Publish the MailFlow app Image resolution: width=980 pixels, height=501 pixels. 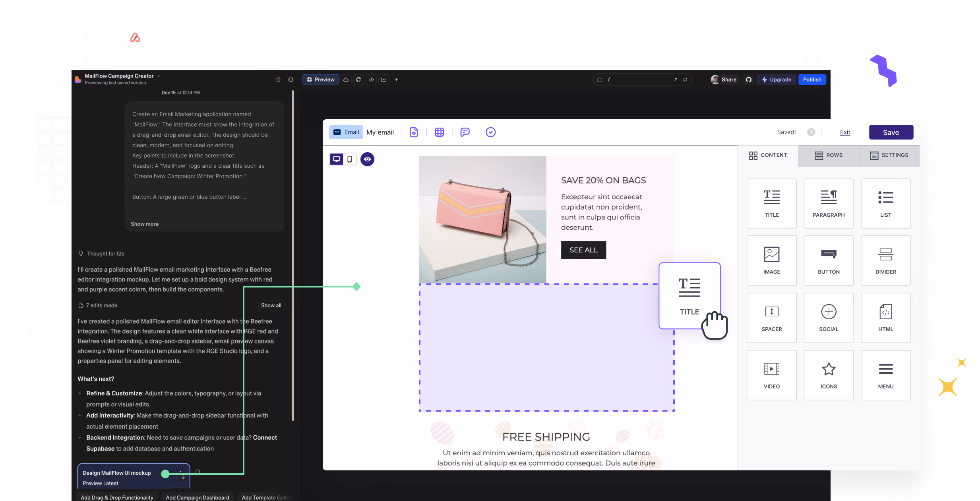coord(812,79)
